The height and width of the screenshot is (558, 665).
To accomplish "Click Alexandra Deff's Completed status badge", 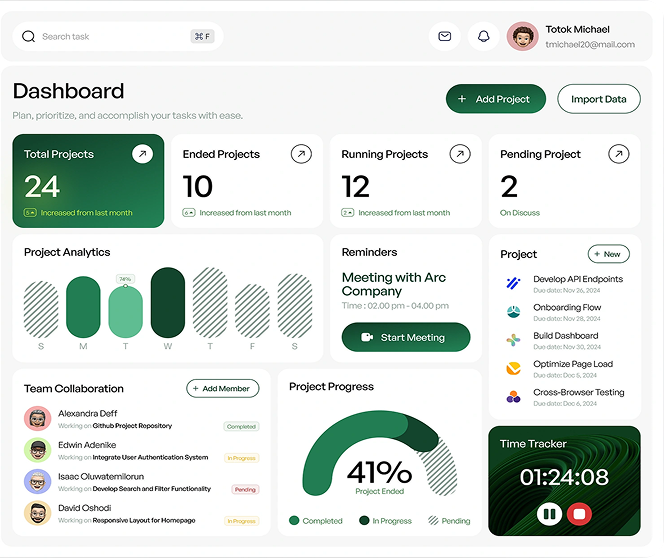I will [x=241, y=426].
